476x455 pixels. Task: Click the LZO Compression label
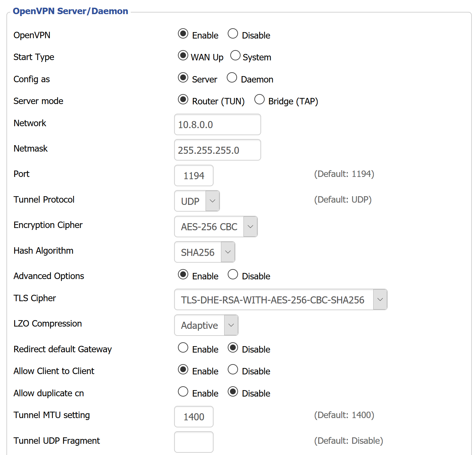pyautogui.click(x=48, y=324)
